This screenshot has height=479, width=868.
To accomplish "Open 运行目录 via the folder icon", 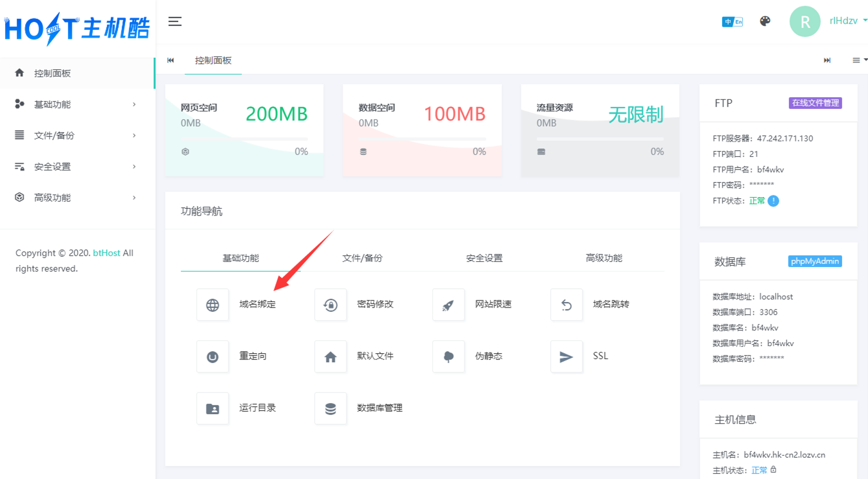I will 213,409.
